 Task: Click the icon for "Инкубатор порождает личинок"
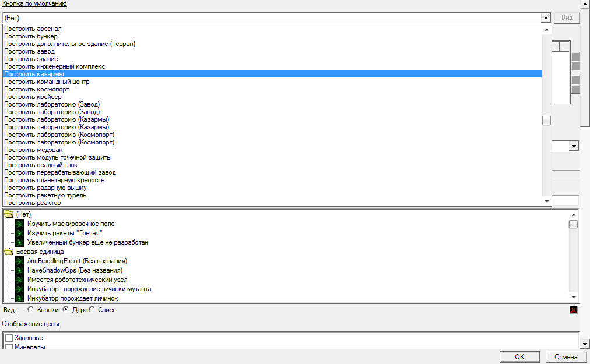pos(20,298)
